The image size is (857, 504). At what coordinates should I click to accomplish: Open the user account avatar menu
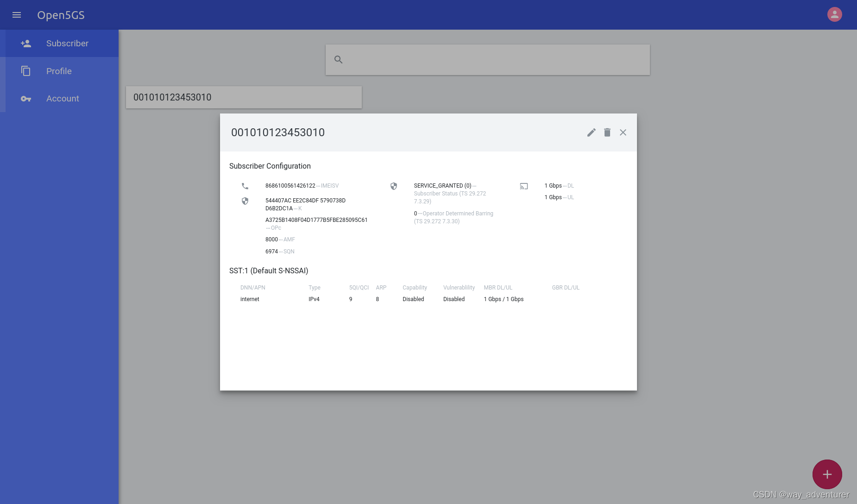click(834, 14)
